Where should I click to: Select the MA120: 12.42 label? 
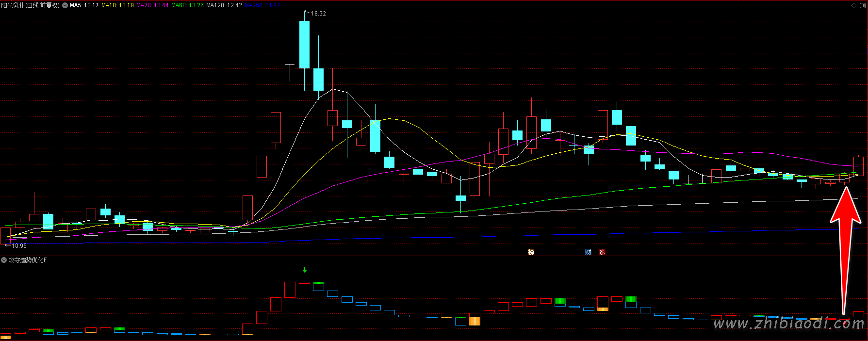pos(224,5)
